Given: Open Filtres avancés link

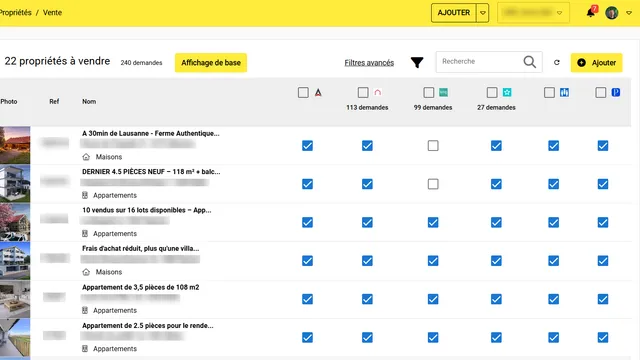Looking at the screenshot, I should [369, 62].
